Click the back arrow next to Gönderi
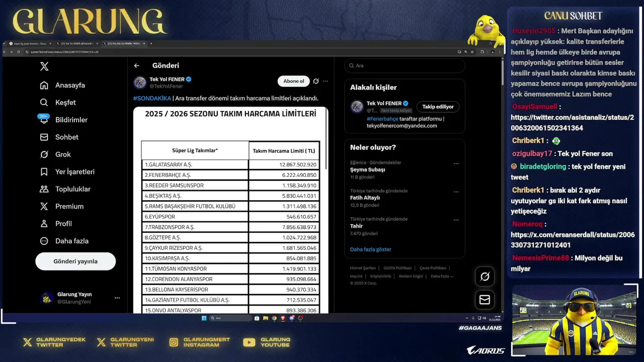 136,65
